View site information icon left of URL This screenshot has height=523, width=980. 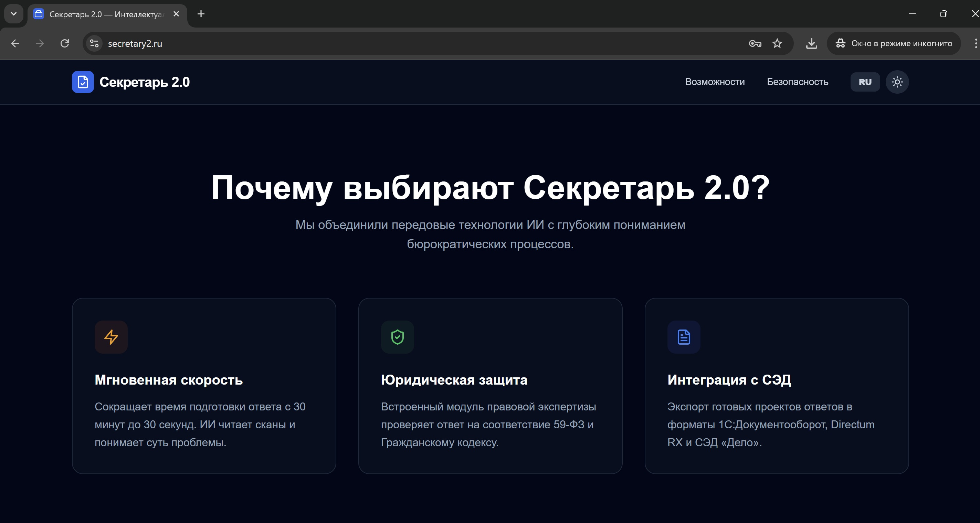coord(94,43)
